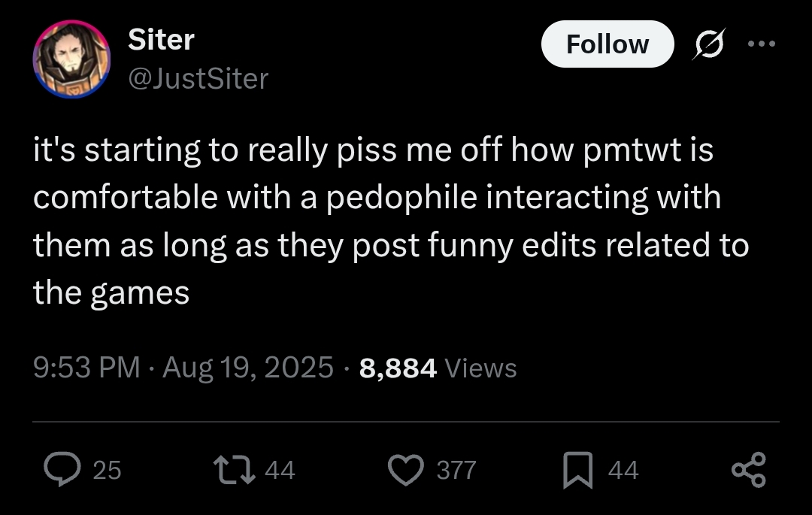This screenshot has height=515, width=812.
Task: Open the three-dot more options menu
Action: click(x=762, y=44)
